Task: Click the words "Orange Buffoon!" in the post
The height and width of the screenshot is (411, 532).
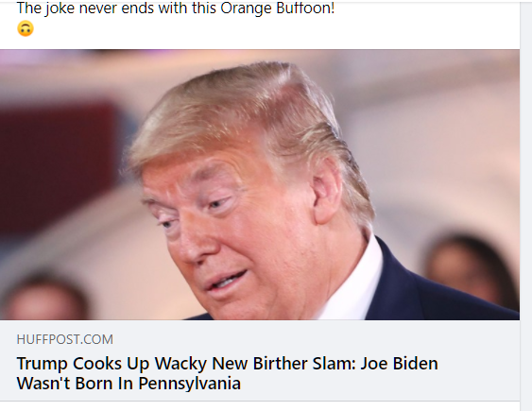Action: [x=278, y=9]
